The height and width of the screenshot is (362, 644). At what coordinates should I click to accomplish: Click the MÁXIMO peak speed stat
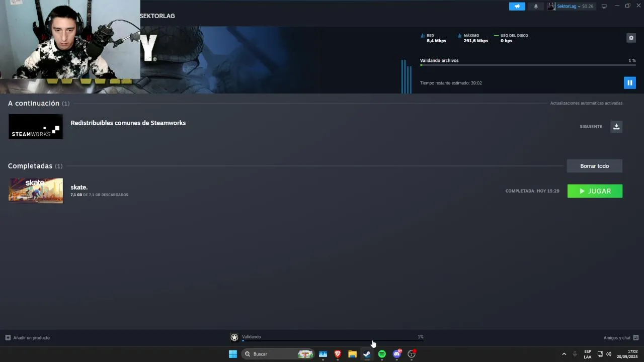tap(473, 38)
